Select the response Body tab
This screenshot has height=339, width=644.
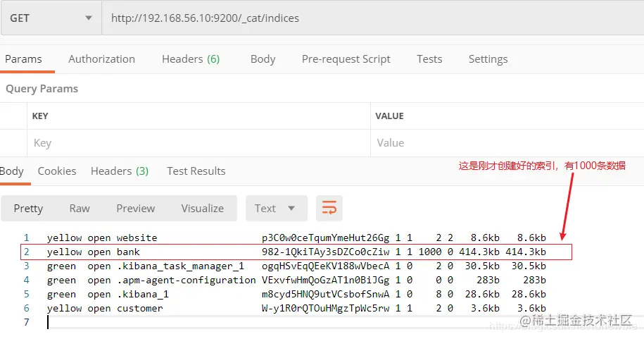click(12, 171)
